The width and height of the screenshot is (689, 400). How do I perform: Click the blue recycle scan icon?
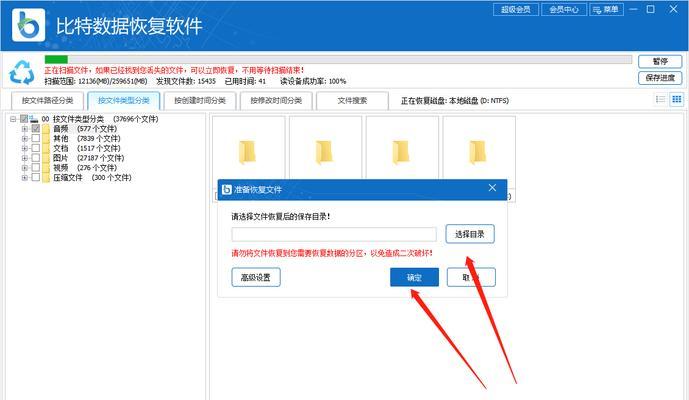point(22,72)
